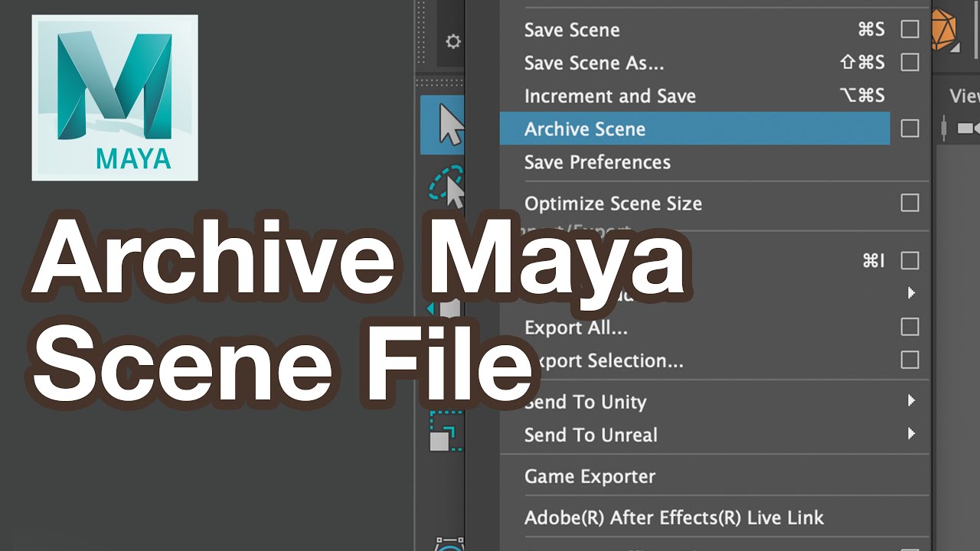980x551 pixels.
Task: Expand the Send To Unity submenu arrow
Action: 911,400
